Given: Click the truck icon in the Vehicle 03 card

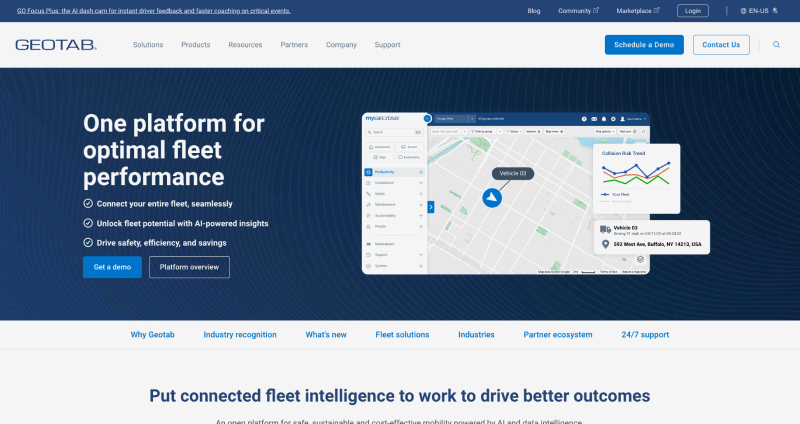Looking at the screenshot, I should [605, 230].
